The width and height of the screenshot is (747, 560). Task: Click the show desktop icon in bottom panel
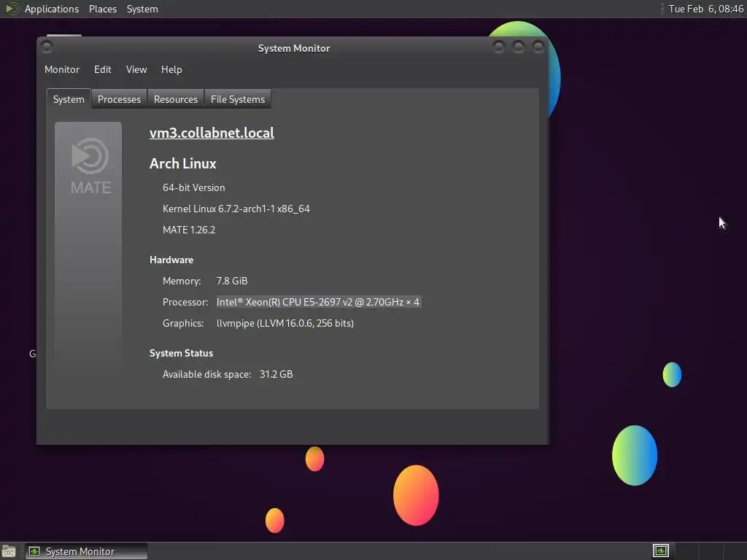point(9,551)
